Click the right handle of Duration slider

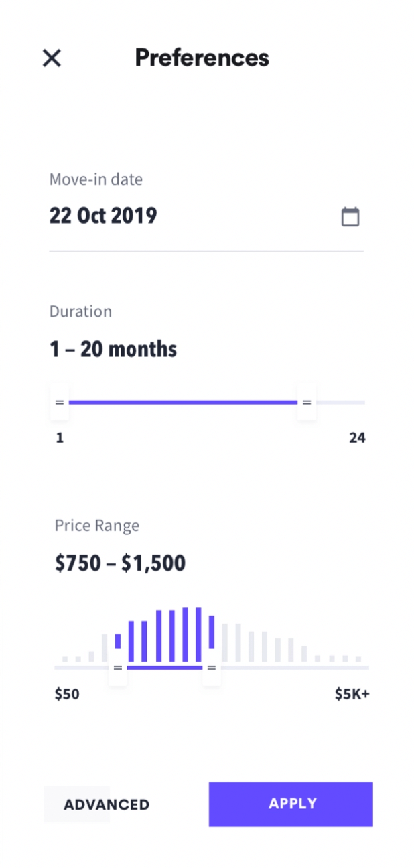click(307, 403)
